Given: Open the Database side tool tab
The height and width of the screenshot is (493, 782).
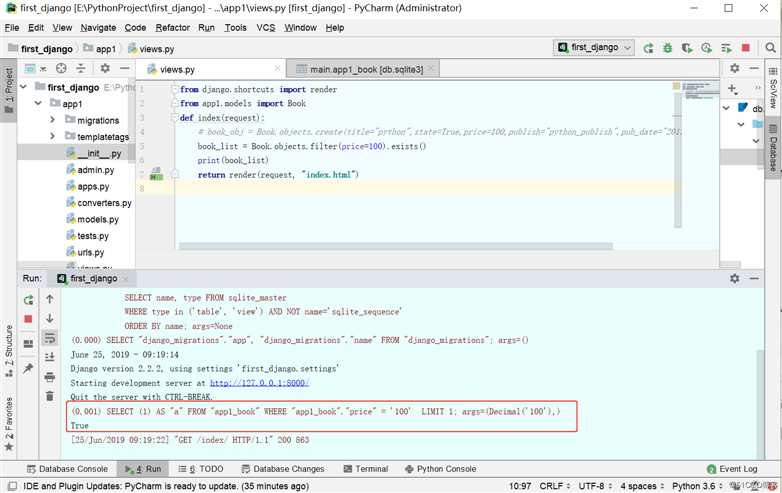Looking at the screenshot, I should click(x=773, y=148).
